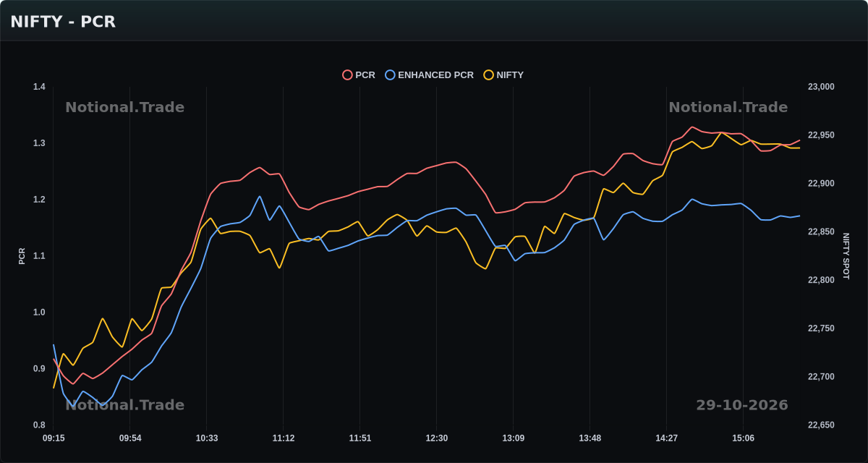Click the 1.2 tick on the PCR axis
The image size is (868, 463).
point(39,200)
